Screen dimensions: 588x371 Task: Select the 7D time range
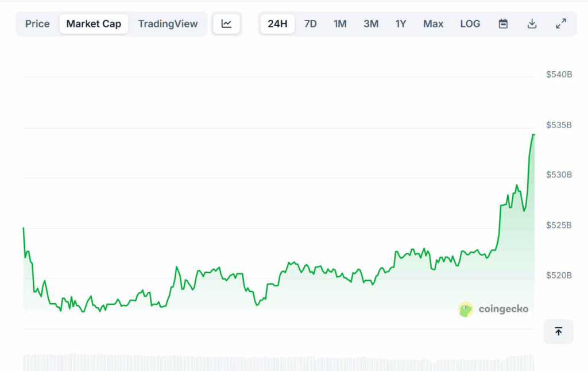click(x=311, y=24)
